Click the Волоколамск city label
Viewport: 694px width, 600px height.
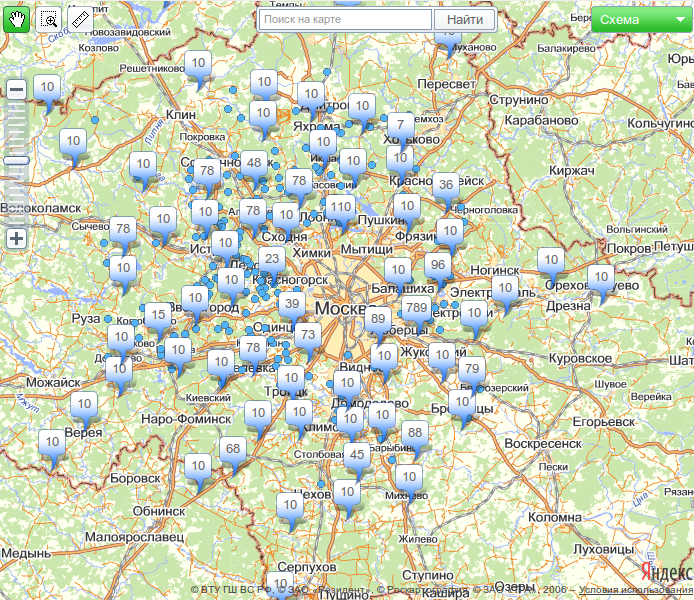[41, 208]
